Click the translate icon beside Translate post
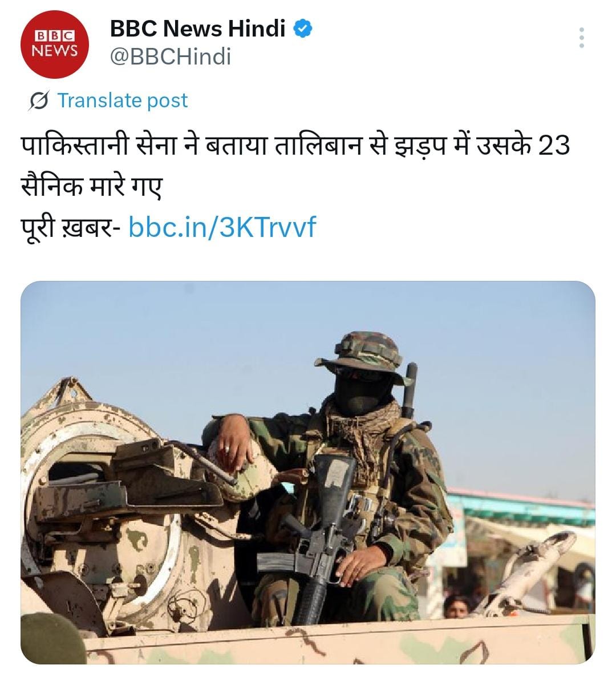 (x=39, y=101)
